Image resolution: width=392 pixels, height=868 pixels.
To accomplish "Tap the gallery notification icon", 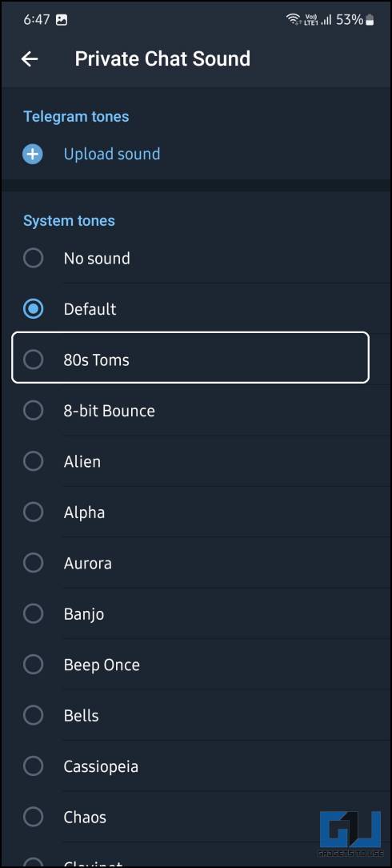I will pyautogui.click(x=62, y=20).
